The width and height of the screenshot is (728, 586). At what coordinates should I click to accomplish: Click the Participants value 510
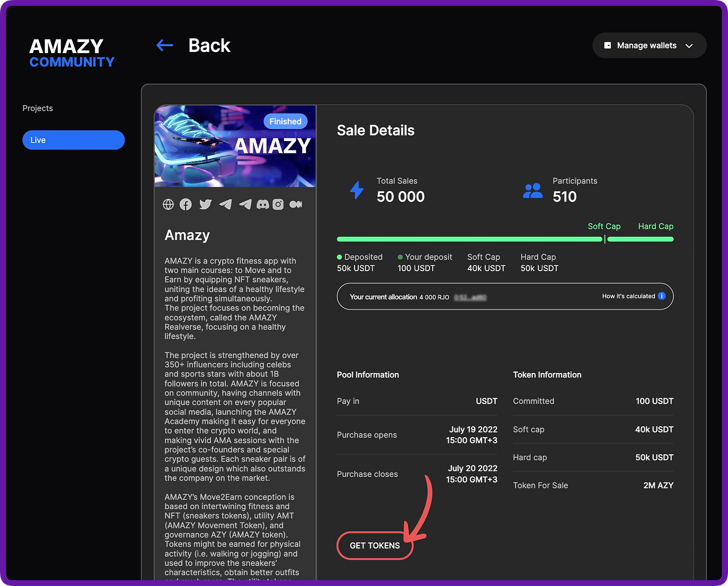565,197
